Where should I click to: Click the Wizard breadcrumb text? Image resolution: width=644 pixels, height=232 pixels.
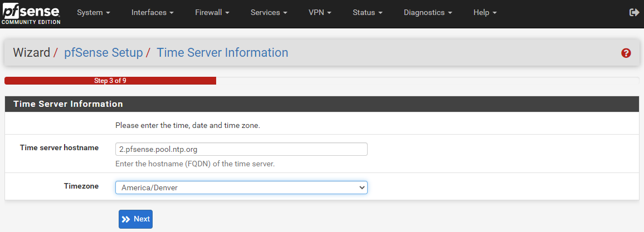click(31, 52)
